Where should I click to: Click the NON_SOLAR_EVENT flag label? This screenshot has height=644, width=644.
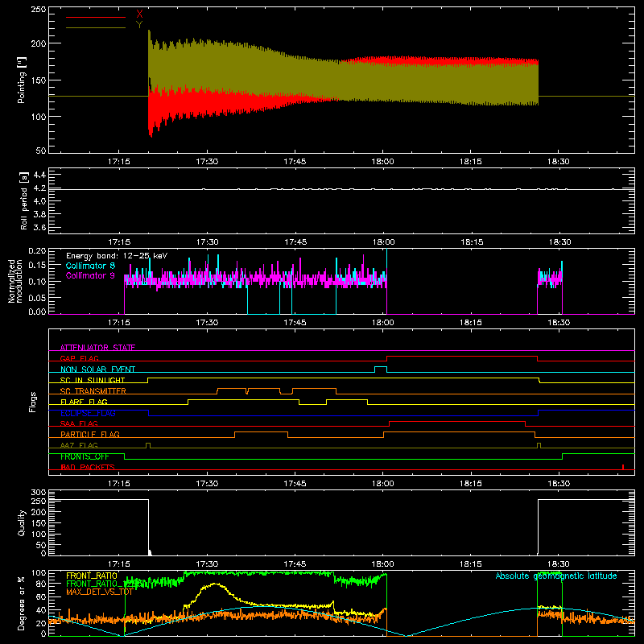point(97,369)
